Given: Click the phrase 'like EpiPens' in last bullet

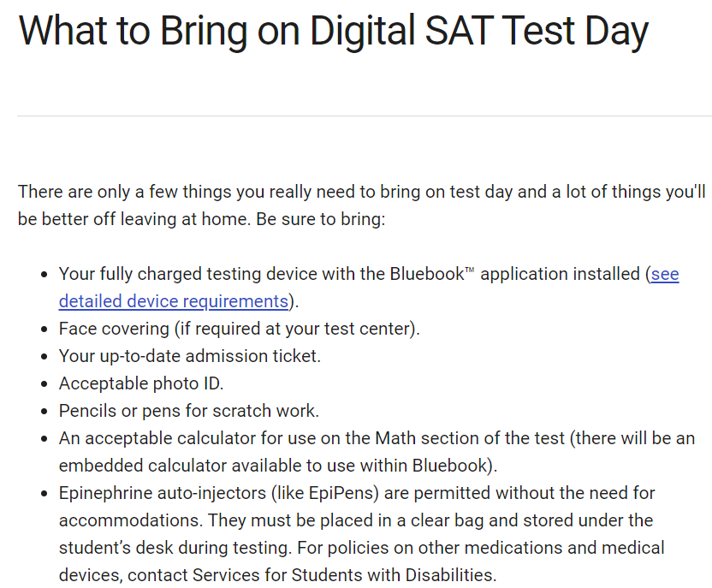Looking at the screenshot, I should click(x=325, y=493).
